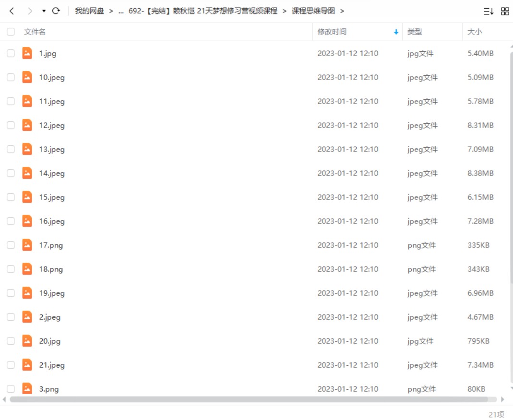Expand the collapsed breadcrumb ellipsis
This screenshot has height=420, width=513.
121,12
